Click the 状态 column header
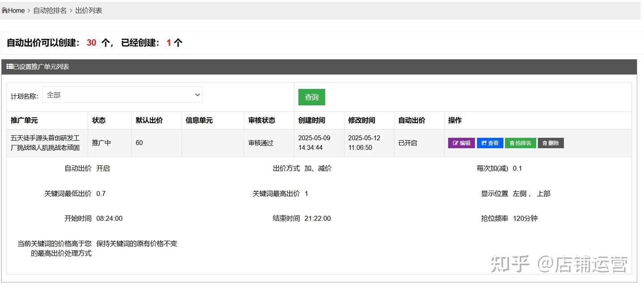Screen dimensions: 644x290 [x=99, y=120]
